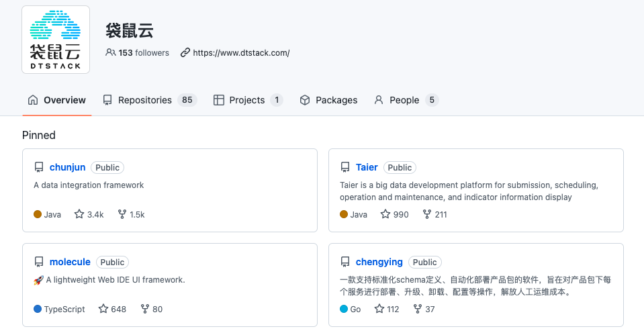This screenshot has height=333, width=644.
Task: Click the organization name 袋鼠云 heading
Action: point(130,31)
